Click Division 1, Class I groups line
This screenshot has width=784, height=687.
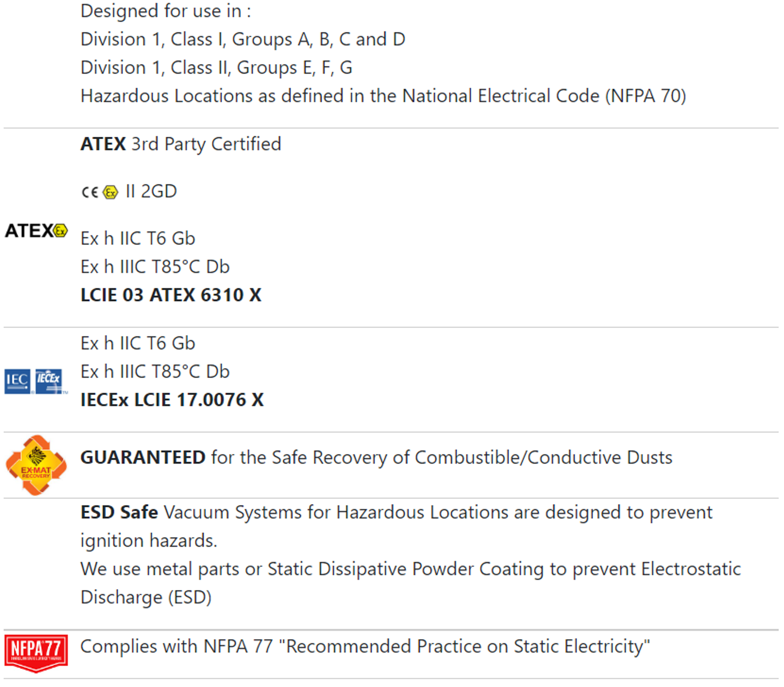coord(243,39)
